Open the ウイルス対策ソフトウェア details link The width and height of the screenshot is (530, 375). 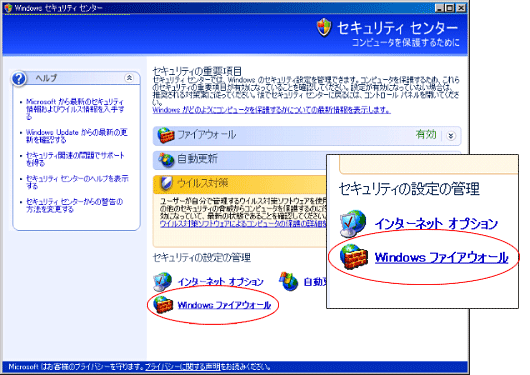coord(243,224)
